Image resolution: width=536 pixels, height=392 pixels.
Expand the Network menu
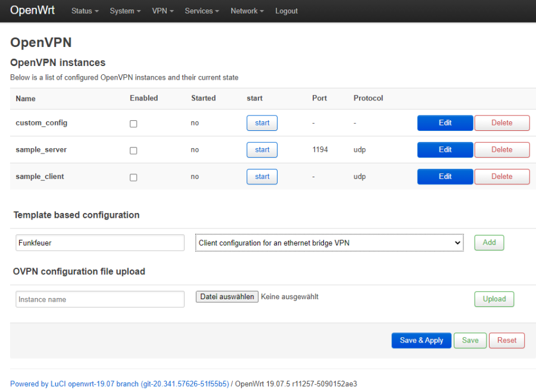click(247, 11)
